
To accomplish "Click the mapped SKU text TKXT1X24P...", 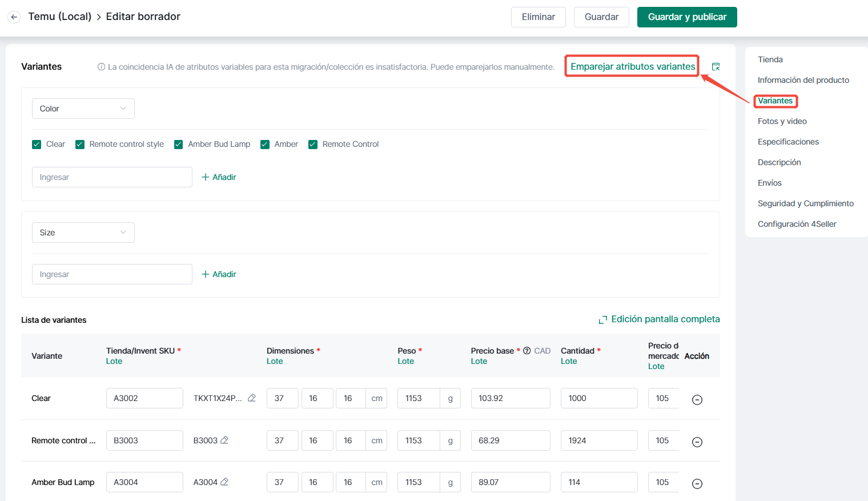I will (x=218, y=398).
